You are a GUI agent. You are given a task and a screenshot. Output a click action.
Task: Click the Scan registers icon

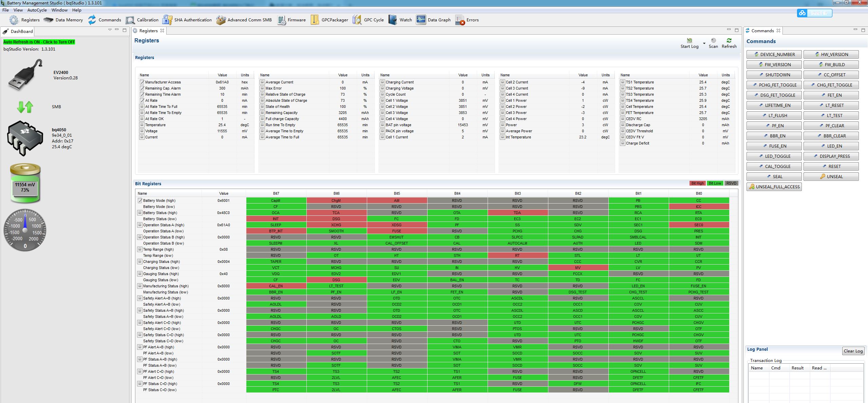click(x=713, y=41)
